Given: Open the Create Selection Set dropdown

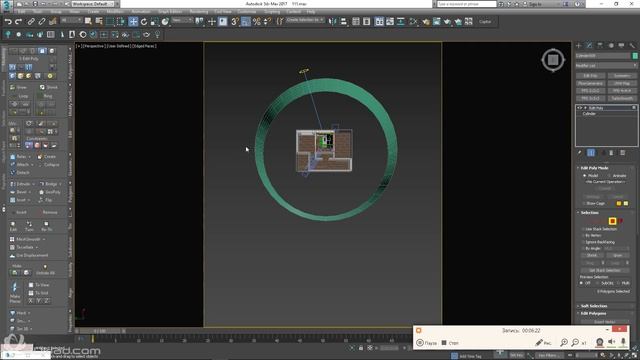Looking at the screenshot, I should coord(305,20).
